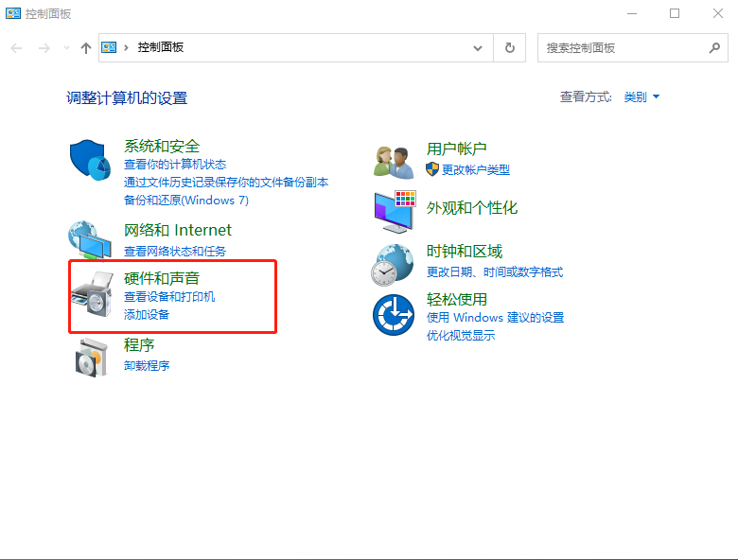This screenshot has width=738, height=560.
Task: Click the Appearance and Personalization monitor icon
Action: 395,212
